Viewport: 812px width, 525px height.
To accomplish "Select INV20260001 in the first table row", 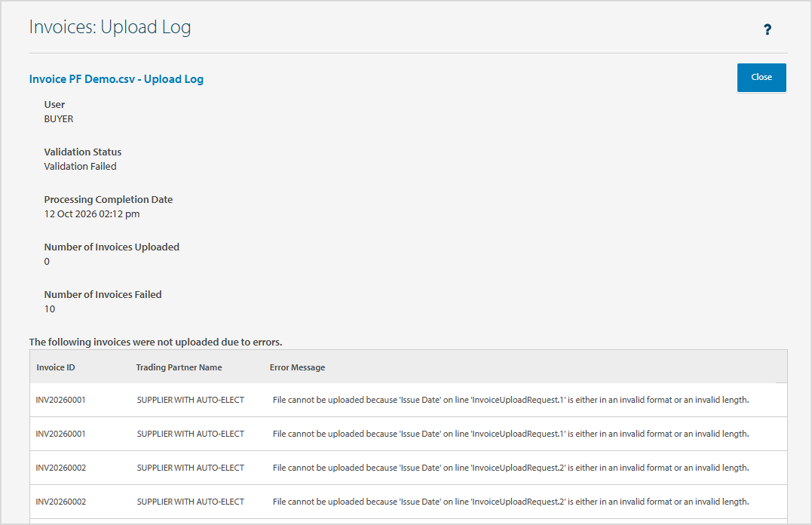I will pos(60,400).
